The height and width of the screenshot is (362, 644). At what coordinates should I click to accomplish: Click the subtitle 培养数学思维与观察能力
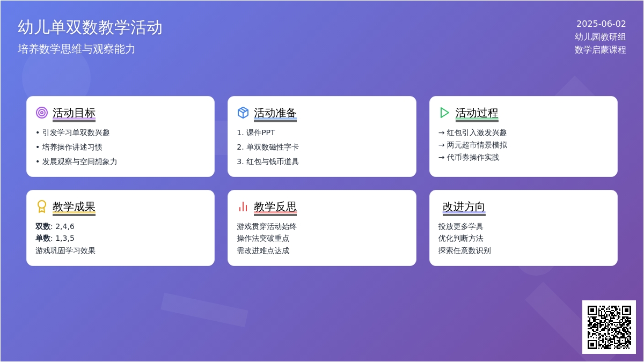pos(77,49)
